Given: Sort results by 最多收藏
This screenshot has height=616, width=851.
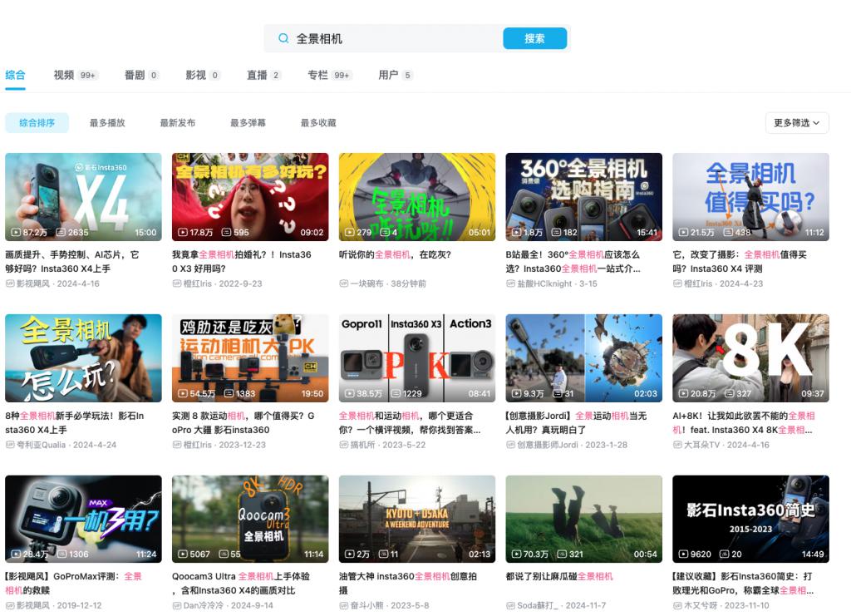Looking at the screenshot, I should pyautogui.click(x=318, y=123).
